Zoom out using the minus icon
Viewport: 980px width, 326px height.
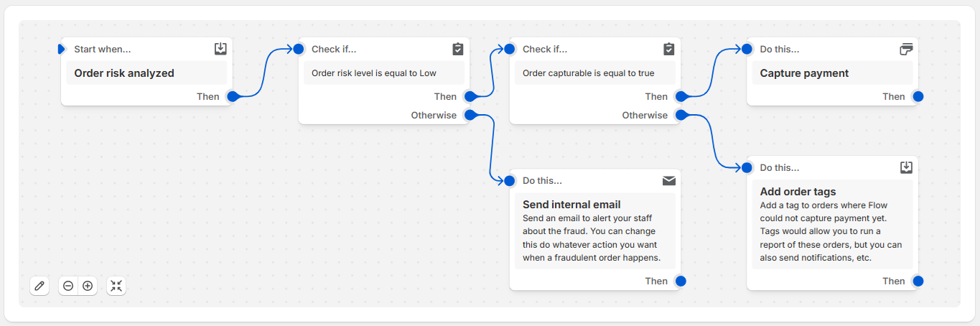point(68,286)
